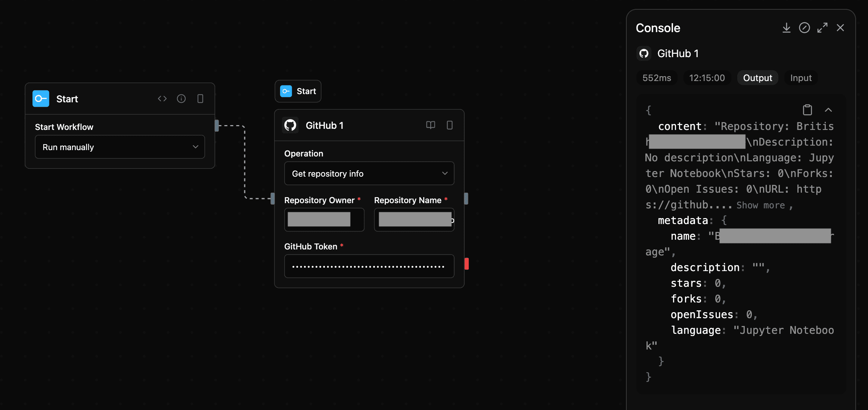The image size is (868, 410).
Task: Open the GitHub node documentation book icon
Action: [x=431, y=125]
